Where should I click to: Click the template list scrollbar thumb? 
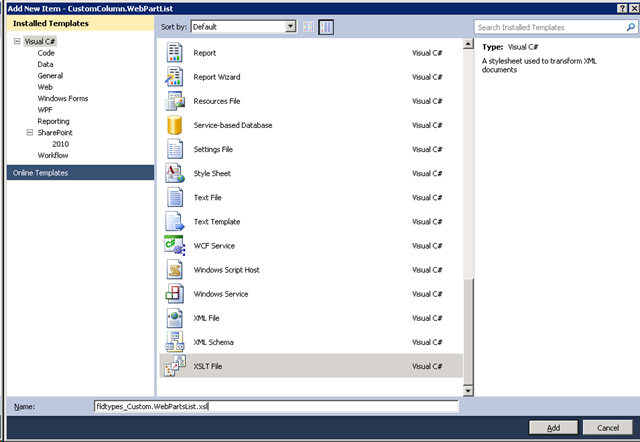[468, 331]
